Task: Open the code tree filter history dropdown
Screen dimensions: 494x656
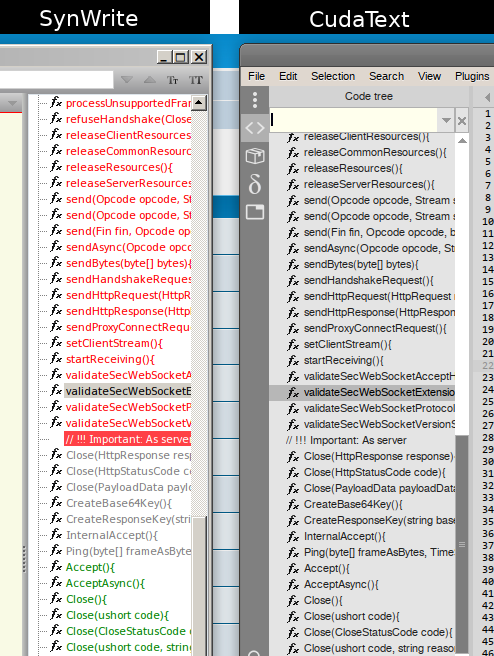Action: click(x=446, y=120)
